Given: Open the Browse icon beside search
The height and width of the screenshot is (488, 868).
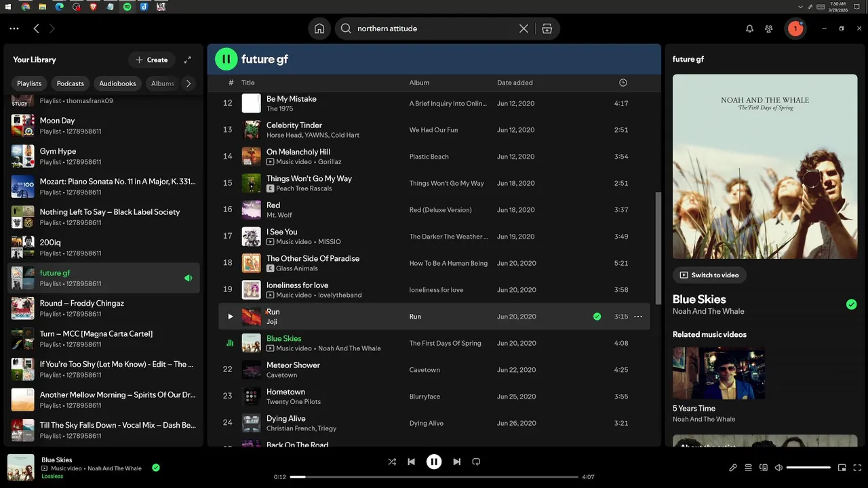Looking at the screenshot, I should pyautogui.click(x=547, y=28).
